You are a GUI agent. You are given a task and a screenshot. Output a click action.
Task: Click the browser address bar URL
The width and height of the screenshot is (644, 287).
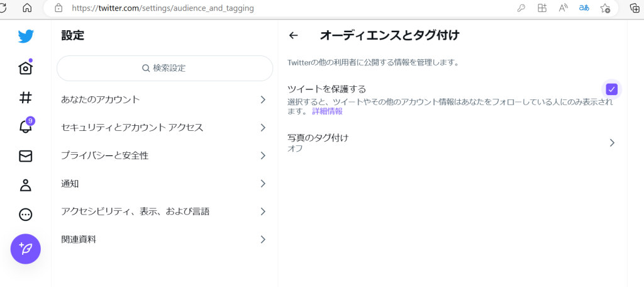click(x=163, y=8)
